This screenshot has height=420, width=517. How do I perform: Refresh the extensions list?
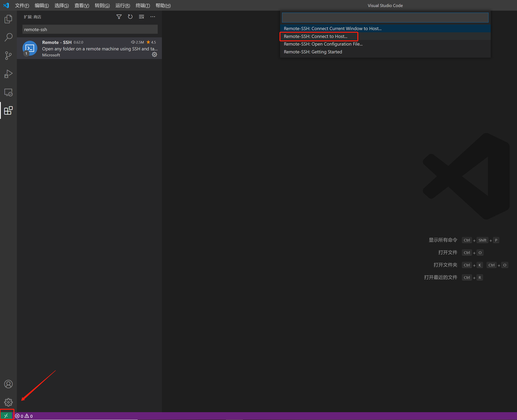pos(130,17)
